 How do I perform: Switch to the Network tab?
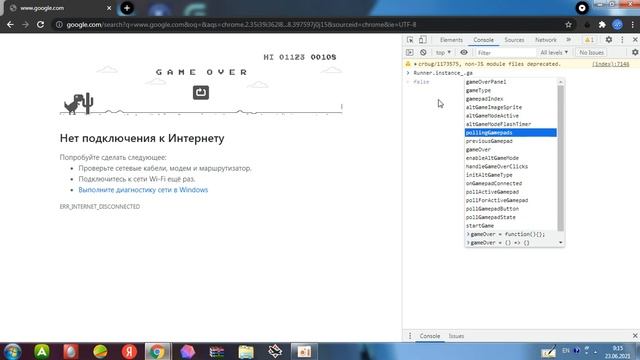[x=546, y=40]
